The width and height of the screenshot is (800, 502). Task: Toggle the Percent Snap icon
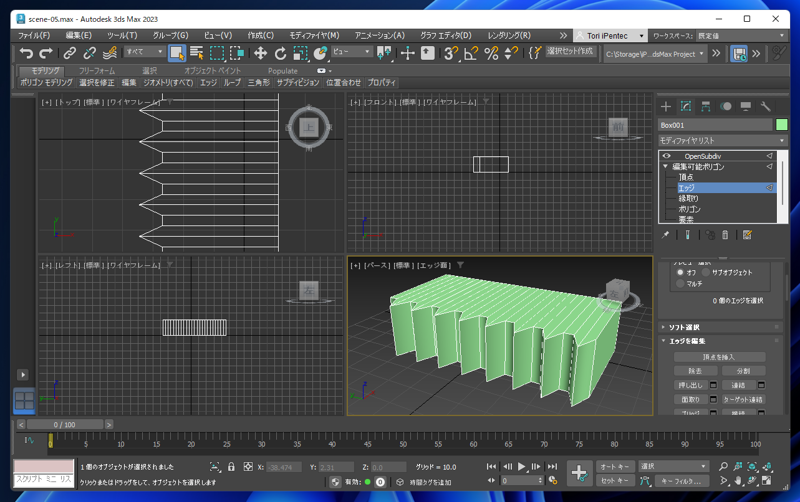491,53
